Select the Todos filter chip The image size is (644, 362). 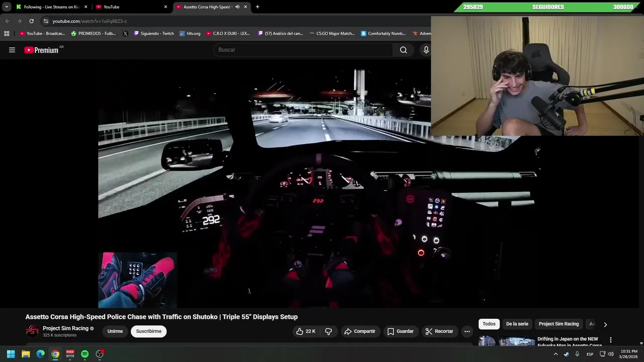click(x=489, y=324)
